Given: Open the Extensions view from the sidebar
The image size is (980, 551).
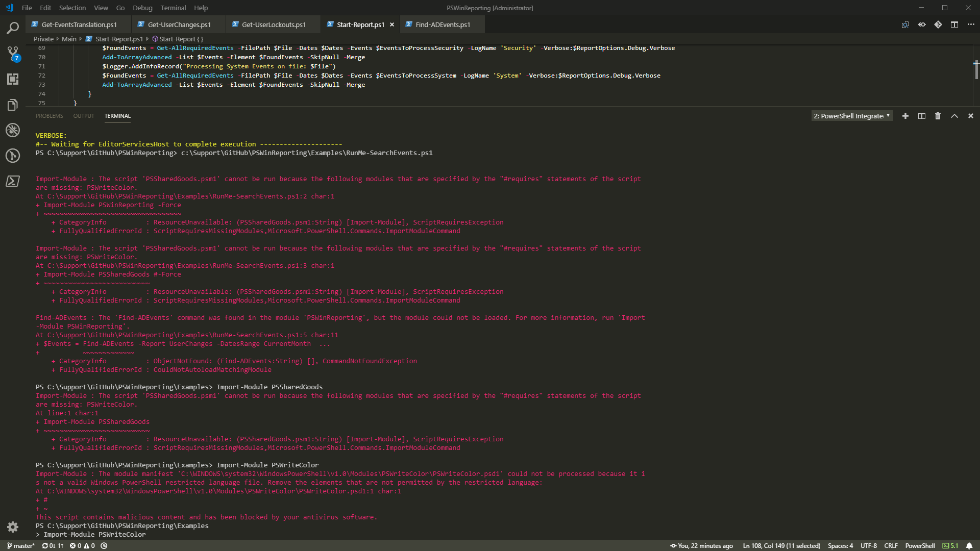Looking at the screenshot, I should (x=12, y=79).
